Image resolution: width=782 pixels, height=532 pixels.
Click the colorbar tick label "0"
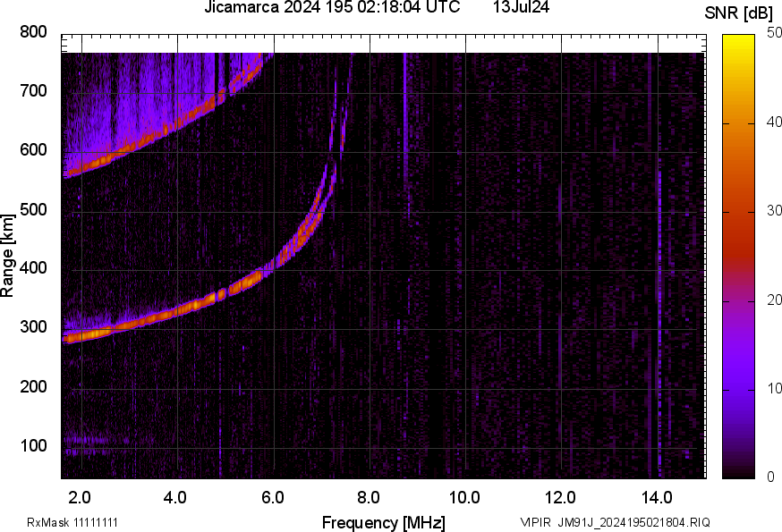click(771, 477)
